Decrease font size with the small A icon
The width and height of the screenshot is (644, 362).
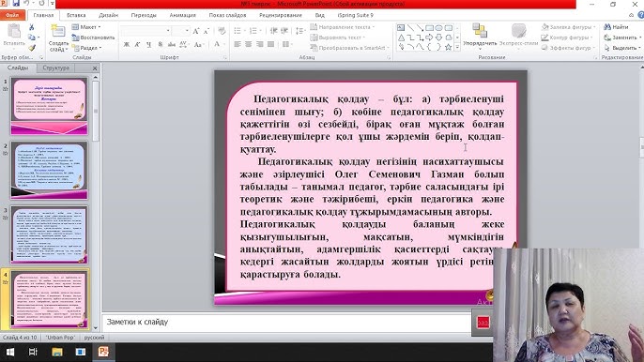(207, 31)
